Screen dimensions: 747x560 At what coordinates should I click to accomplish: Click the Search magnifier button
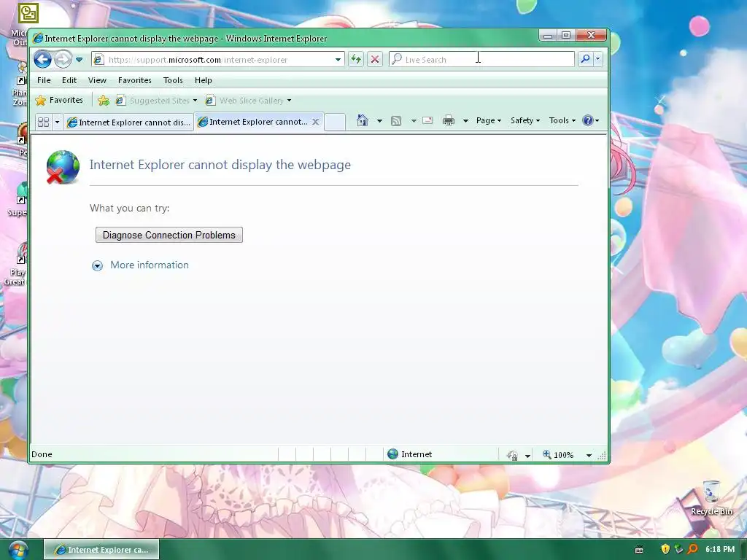point(586,59)
